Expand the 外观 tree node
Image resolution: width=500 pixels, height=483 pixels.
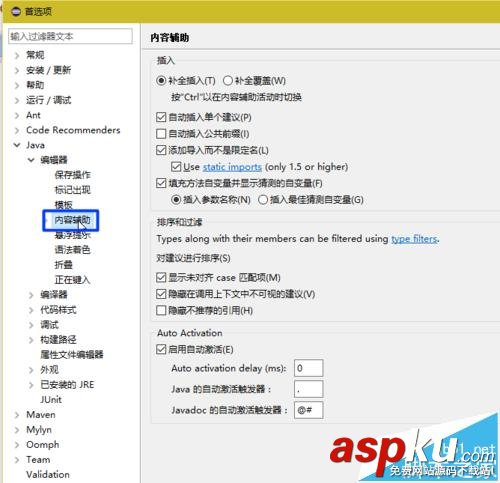(31, 370)
